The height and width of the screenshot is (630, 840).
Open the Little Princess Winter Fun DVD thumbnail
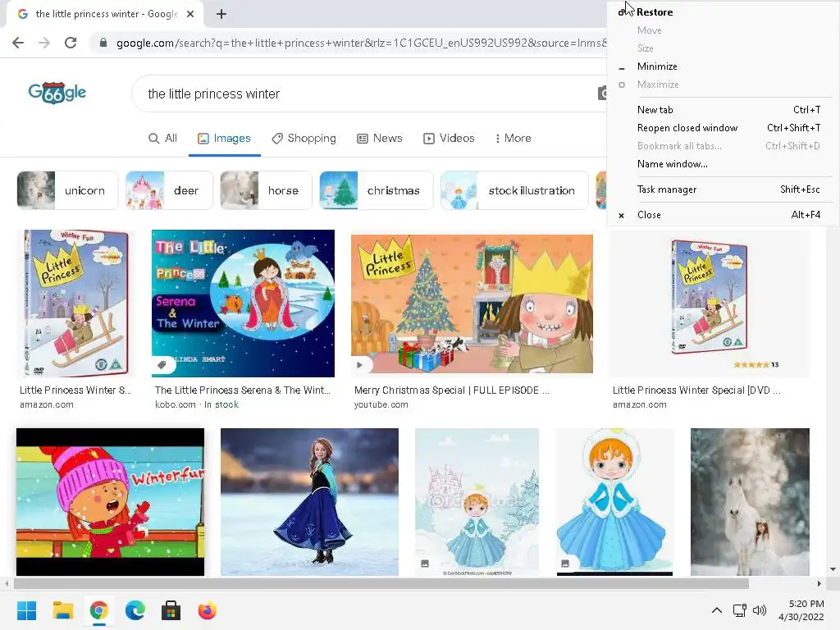(x=76, y=304)
